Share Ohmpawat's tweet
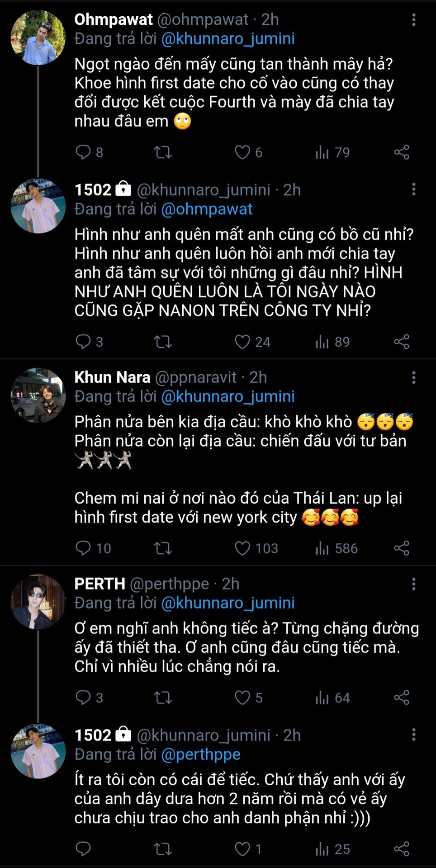Image resolution: width=436 pixels, height=868 pixels. tap(402, 152)
